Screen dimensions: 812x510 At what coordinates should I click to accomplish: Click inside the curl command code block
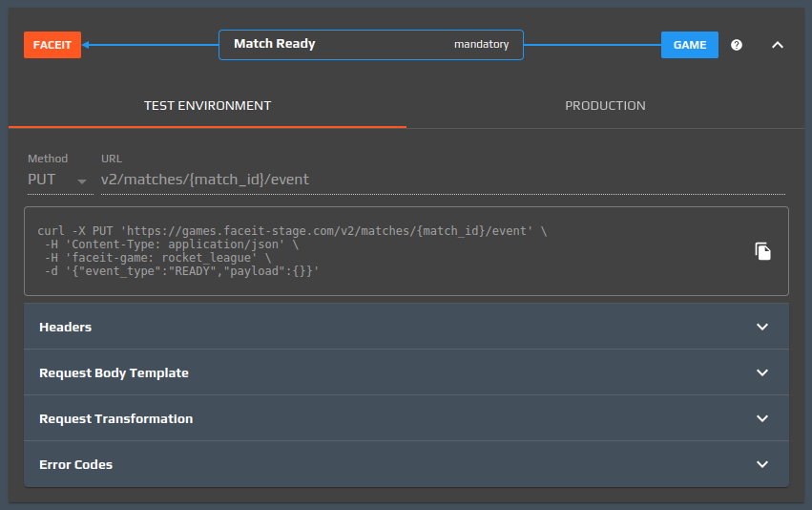pyautogui.click(x=382, y=251)
